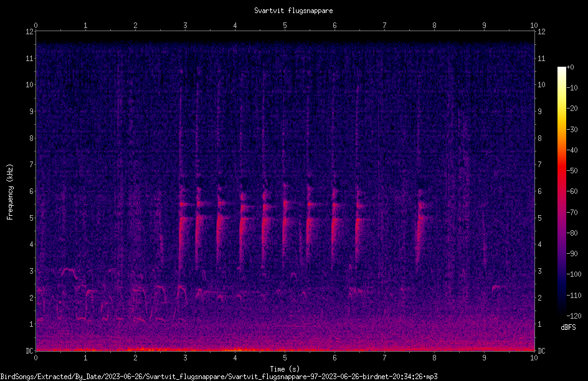
Task: Click the title "Svartvit flugsnappare"
Action: pos(293,11)
